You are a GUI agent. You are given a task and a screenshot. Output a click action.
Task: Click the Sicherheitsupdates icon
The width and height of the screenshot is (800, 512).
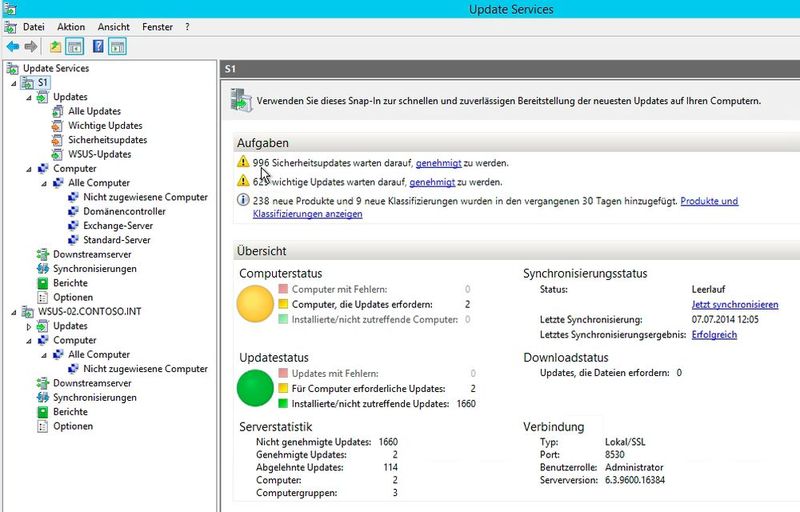point(58,140)
